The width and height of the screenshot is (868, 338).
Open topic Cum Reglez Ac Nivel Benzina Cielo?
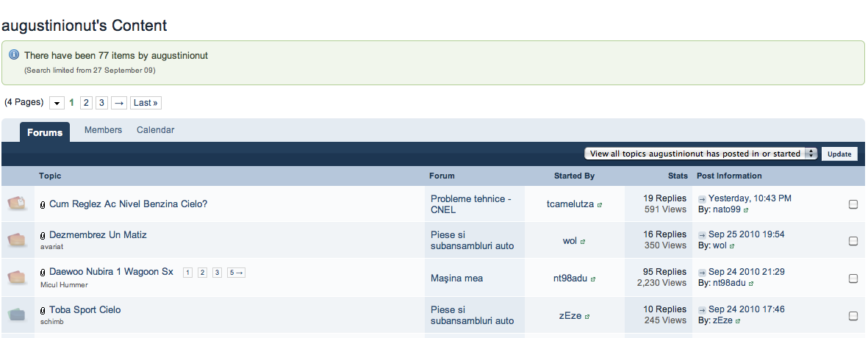coord(129,204)
